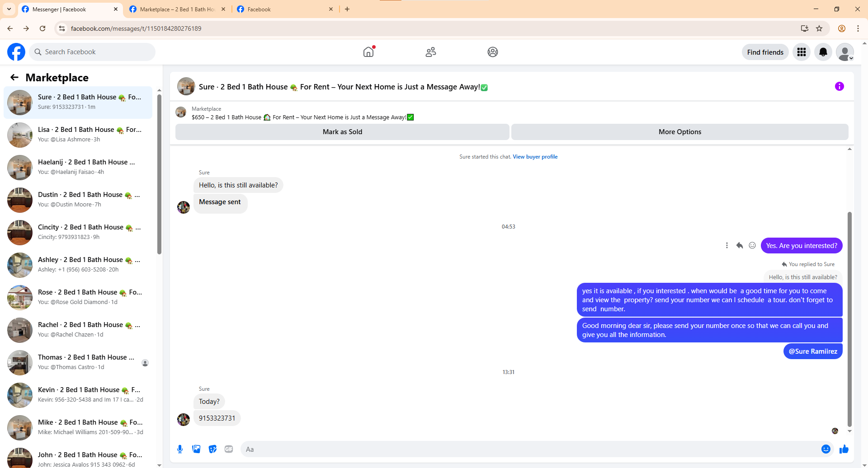The height and width of the screenshot is (468, 868).
Task: Switch to the Marketplace – 2 Bed 1 Bath tab
Action: tap(177, 9)
